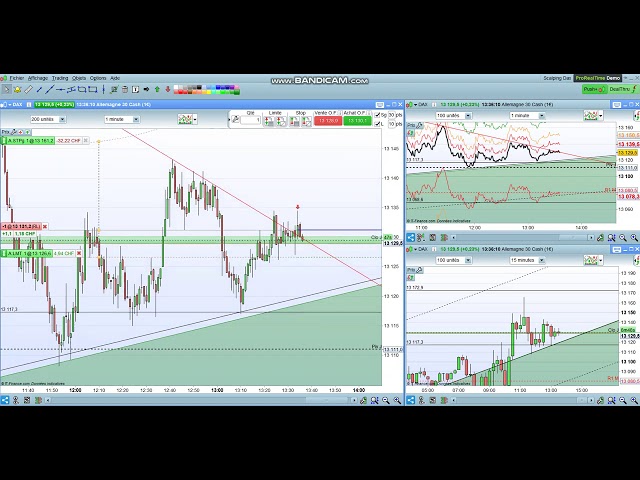
Task: Click the share icon below bottom-right chart
Action: tap(411, 400)
